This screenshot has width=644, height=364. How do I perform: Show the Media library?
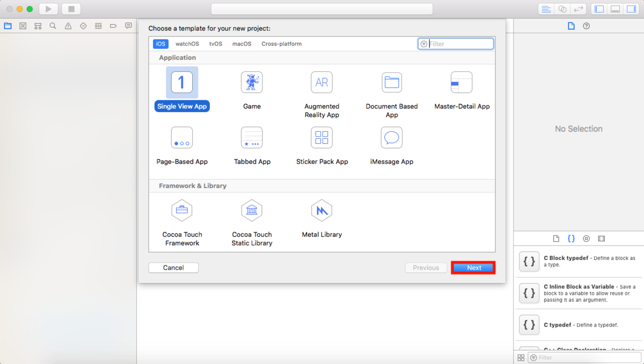coord(601,239)
